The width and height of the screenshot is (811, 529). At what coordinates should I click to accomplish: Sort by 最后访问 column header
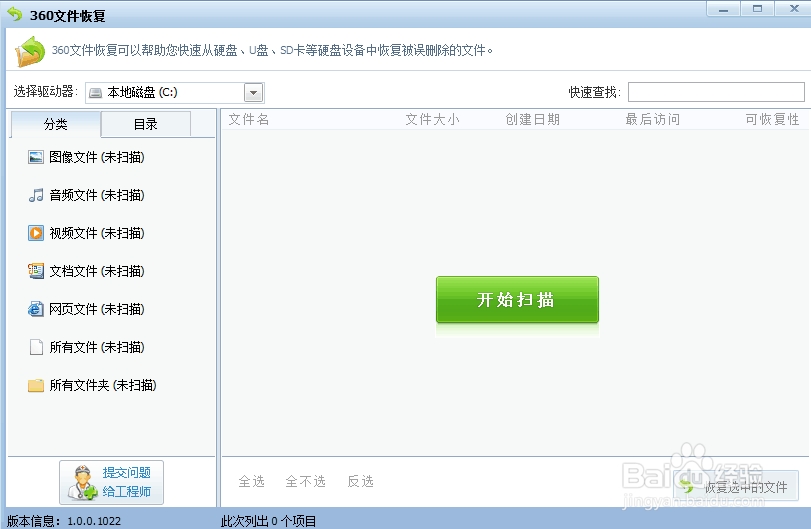point(653,119)
